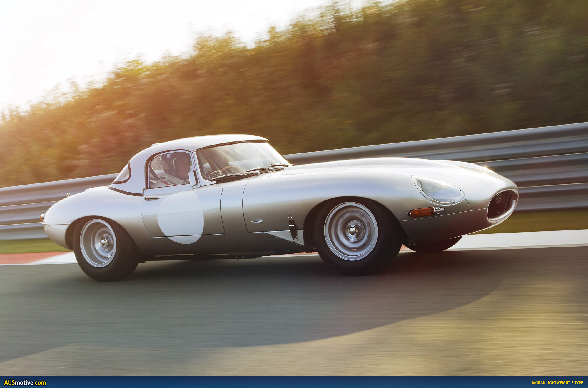The height and width of the screenshot is (388, 588).
Task: Click the rear tail light
Action: tap(42, 217)
